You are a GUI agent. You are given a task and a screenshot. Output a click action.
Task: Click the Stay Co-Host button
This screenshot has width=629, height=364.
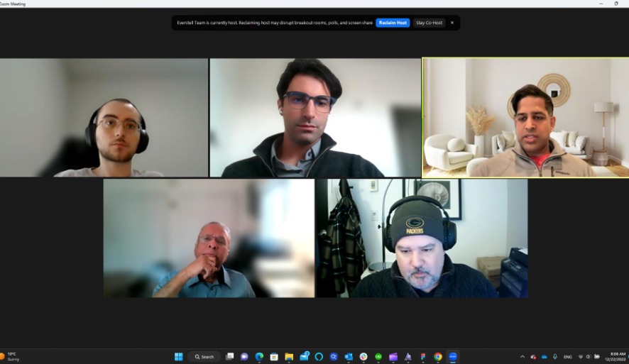430,23
